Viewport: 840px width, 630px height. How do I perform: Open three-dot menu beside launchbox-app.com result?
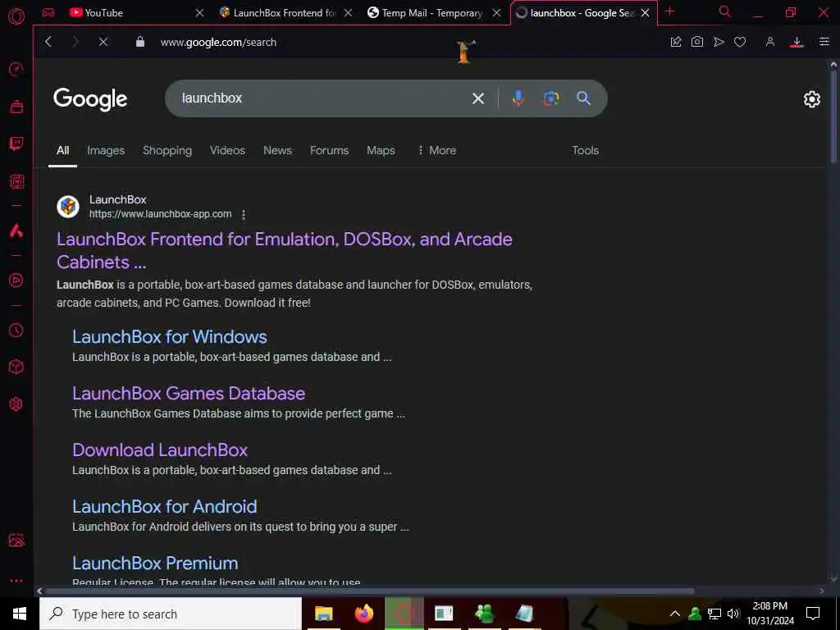pyautogui.click(x=243, y=215)
